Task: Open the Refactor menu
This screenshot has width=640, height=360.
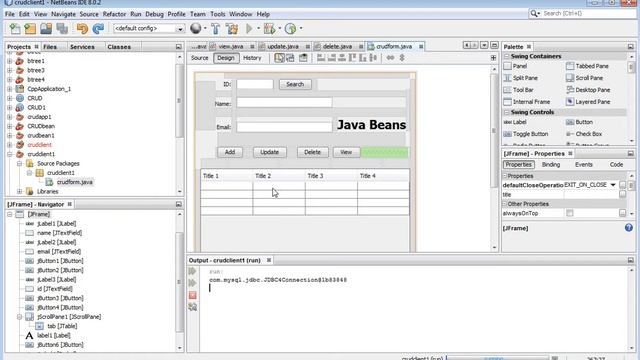Action: (x=114, y=14)
